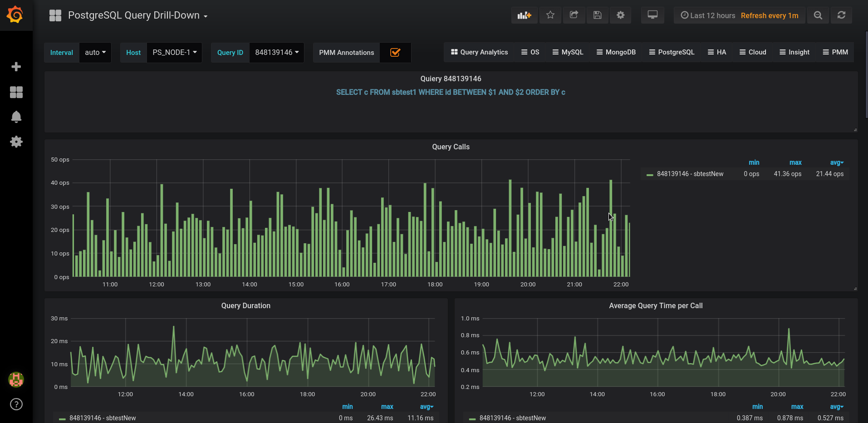Open the Alerting bell in the sidebar
The width and height of the screenshot is (868, 423).
pyautogui.click(x=16, y=117)
